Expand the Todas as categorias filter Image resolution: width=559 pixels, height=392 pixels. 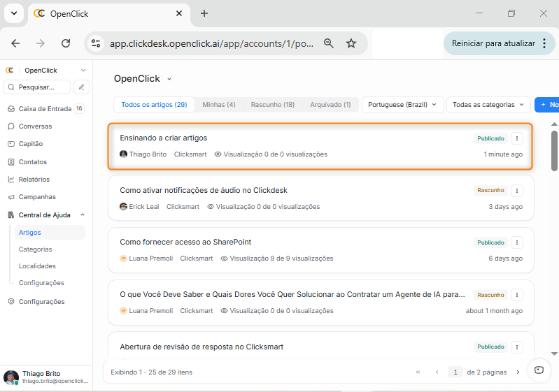click(488, 105)
